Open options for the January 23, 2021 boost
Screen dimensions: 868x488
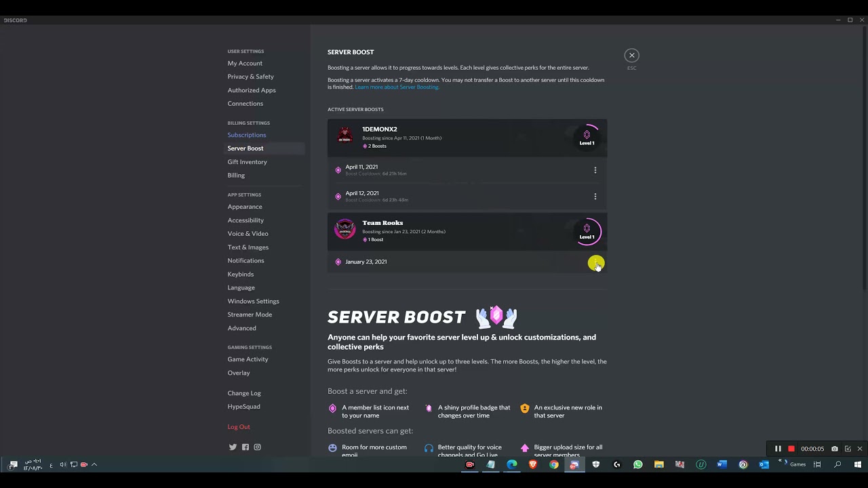pyautogui.click(x=595, y=263)
